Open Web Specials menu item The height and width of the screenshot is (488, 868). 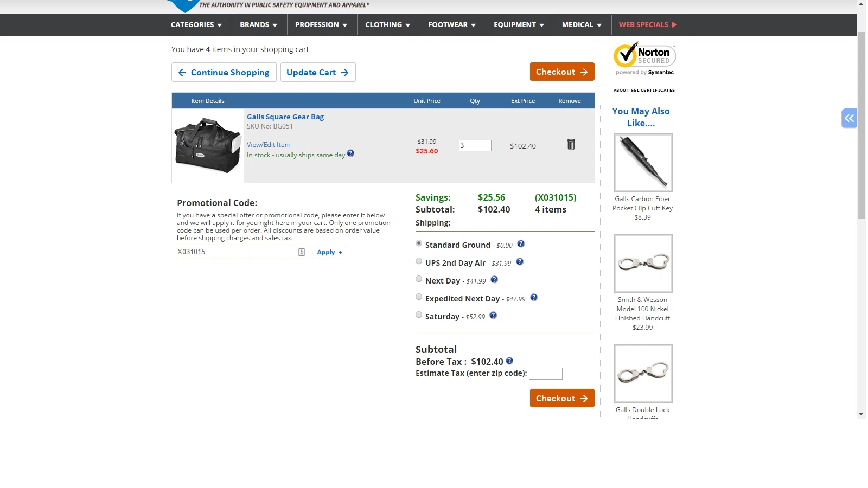coord(648,25)
